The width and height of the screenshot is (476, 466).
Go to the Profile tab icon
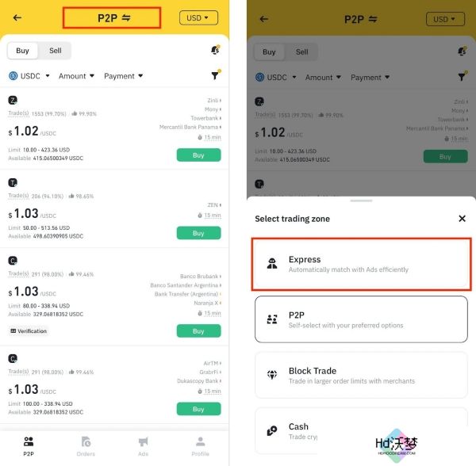pyautogui.click(x=201, y=442)
